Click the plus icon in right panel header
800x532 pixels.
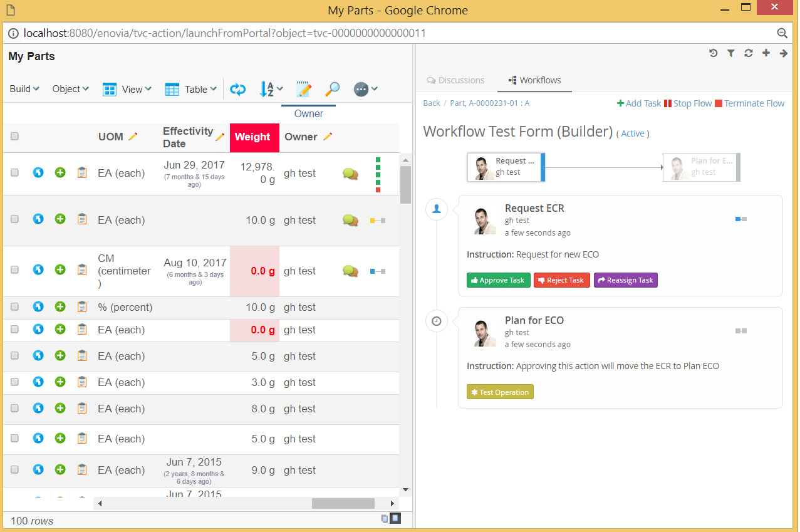766,53
